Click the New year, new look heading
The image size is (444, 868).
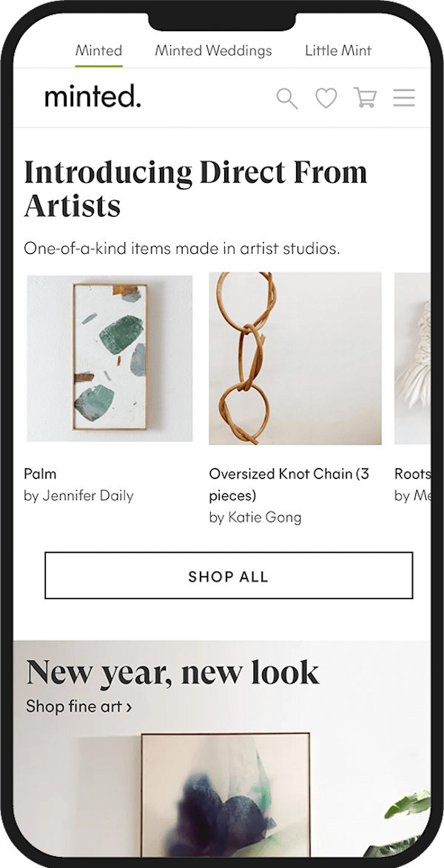pos(172,672)
